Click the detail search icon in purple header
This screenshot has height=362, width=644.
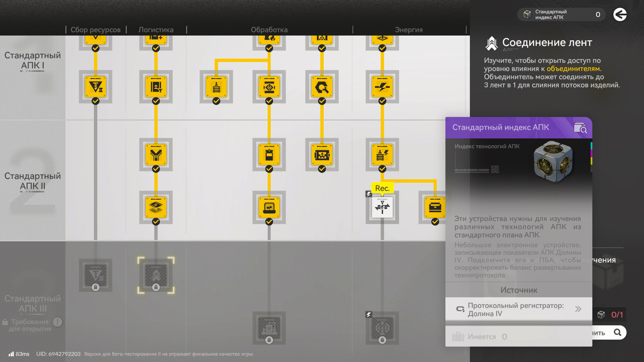click(x=580, y=128)
